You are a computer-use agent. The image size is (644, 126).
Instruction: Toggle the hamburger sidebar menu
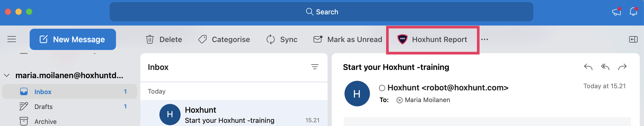tap(12, 39)
